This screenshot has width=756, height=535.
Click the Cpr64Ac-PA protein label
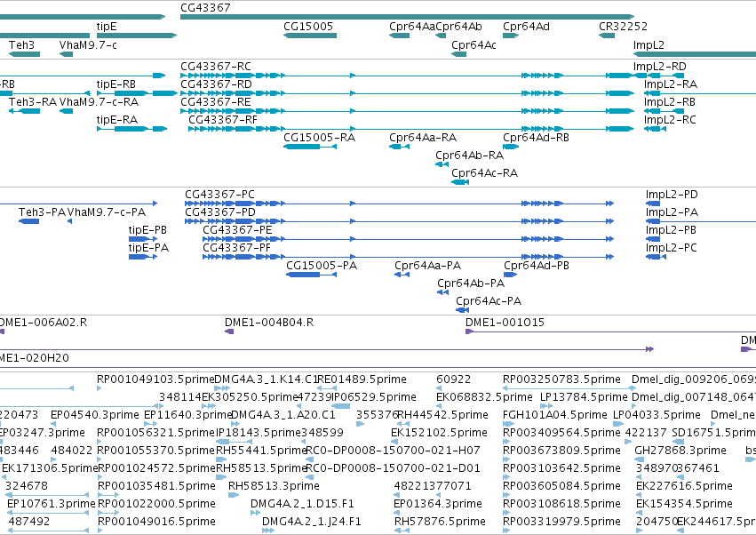click(489, 301)
